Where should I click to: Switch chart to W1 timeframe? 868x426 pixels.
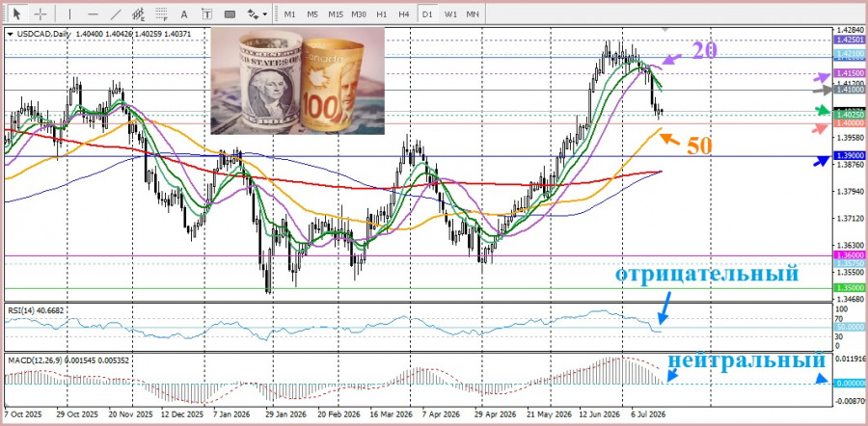pos(450,13)
